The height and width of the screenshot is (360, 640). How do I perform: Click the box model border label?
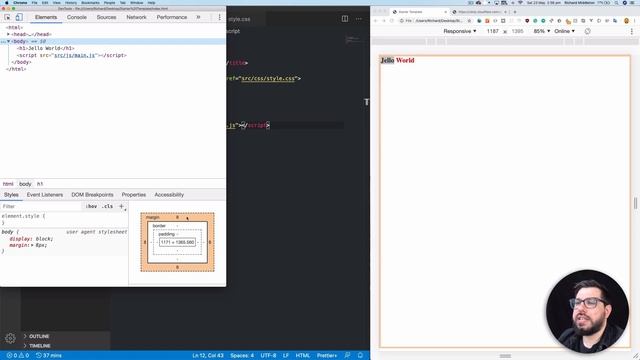tap(159, 226)
